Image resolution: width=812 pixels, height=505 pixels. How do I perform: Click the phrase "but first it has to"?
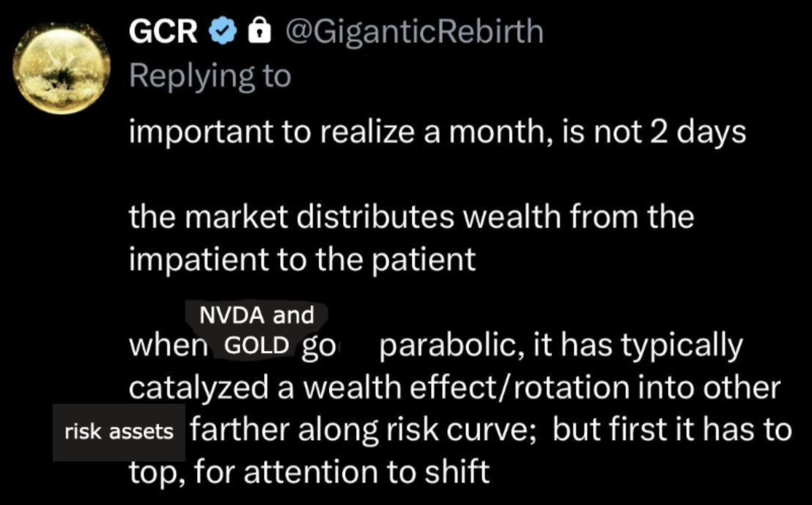click(671, 430)
